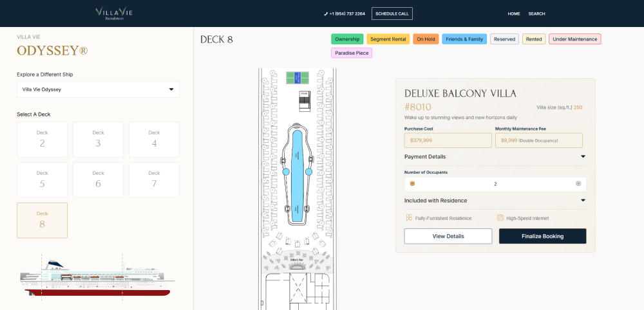Open the Search menu item
Viewport: 644px width, 310px height.
pos(536,14)
